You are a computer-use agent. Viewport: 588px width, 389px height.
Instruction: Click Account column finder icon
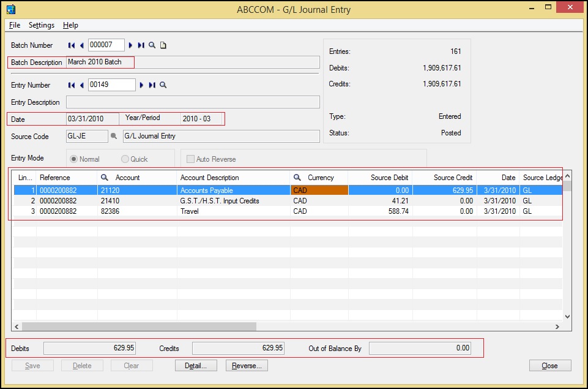105,178
